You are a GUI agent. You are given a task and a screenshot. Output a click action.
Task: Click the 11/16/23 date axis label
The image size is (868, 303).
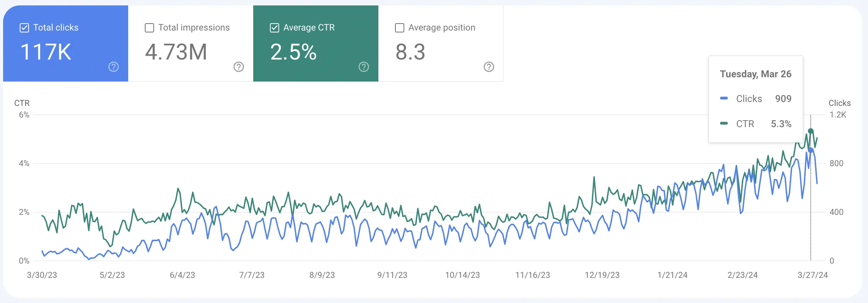533,275
